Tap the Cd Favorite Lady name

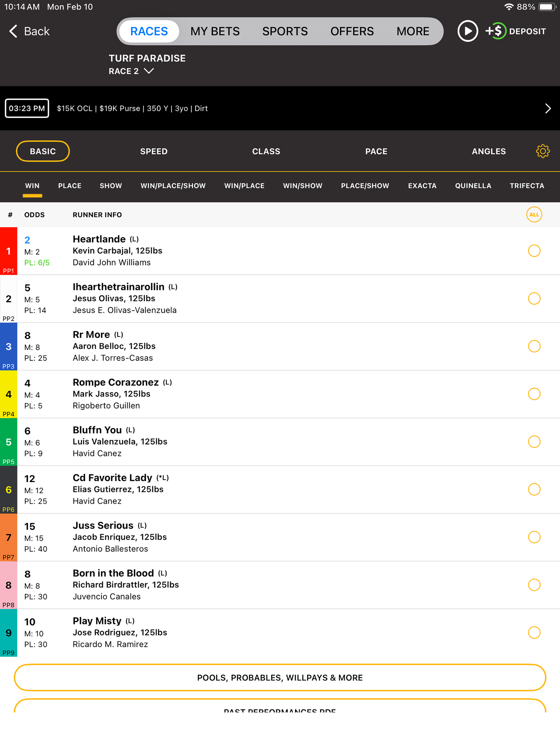pyautogui.click(x=112, y=477)
